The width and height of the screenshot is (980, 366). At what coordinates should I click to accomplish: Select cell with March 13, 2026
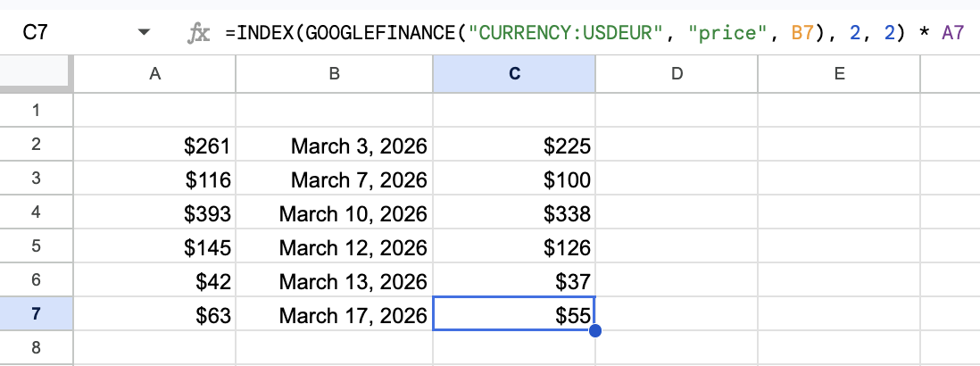click(x=334, y=281)
